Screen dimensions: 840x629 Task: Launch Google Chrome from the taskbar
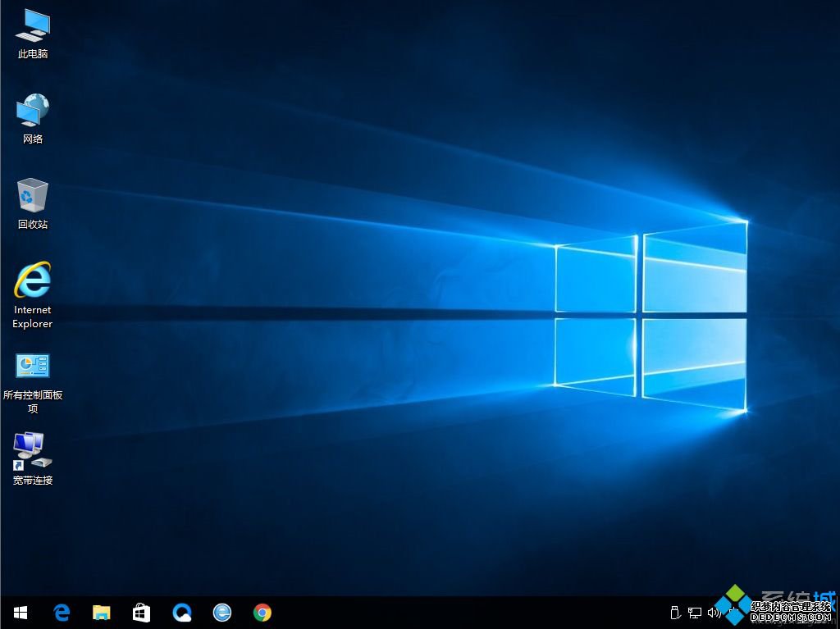tap(261, 613)
